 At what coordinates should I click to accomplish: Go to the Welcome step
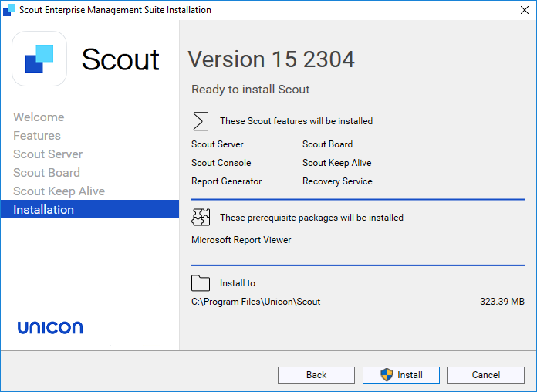39,117
